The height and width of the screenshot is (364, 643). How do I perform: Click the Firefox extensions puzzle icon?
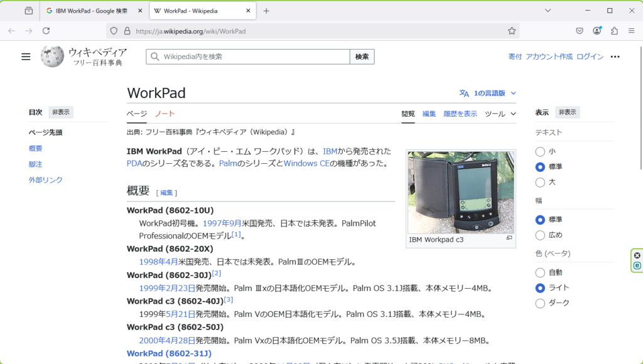pos(614,31)
